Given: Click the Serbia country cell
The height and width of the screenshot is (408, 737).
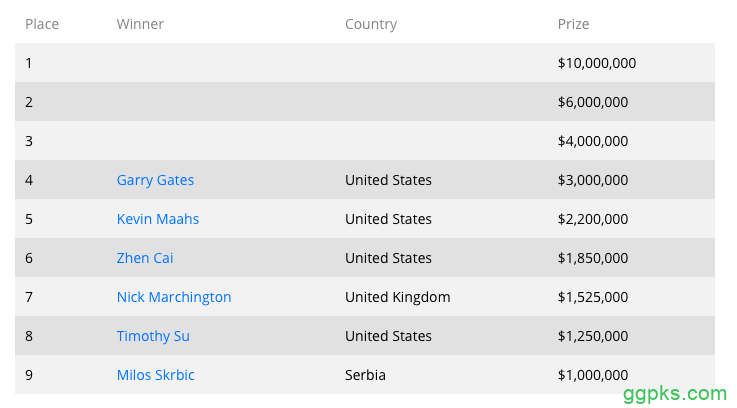Looking at the screenshot, I should tap(365, 375).
